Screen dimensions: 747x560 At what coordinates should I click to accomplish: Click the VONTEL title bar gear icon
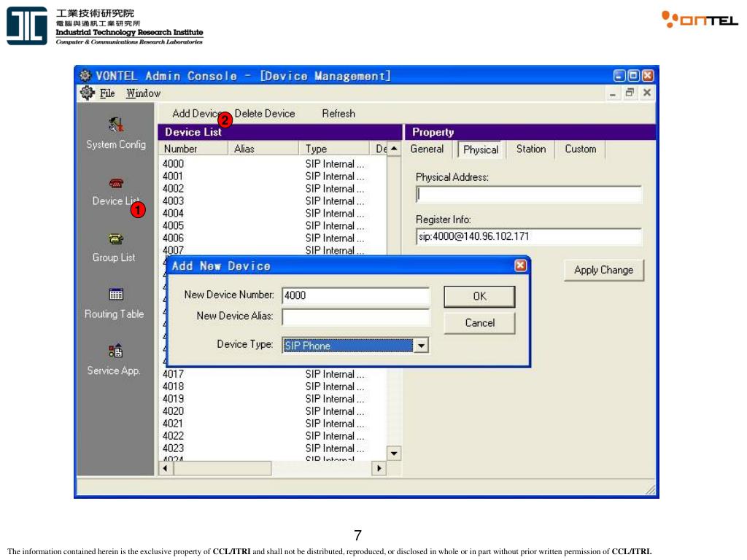(85, 75)
